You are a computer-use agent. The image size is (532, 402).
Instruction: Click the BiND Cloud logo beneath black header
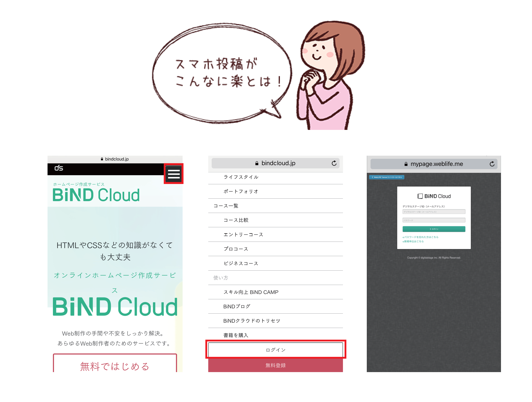[96, 195]
